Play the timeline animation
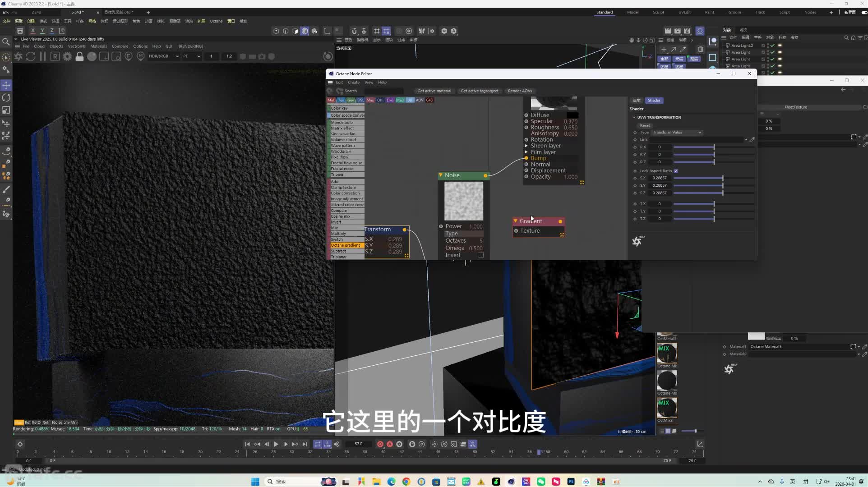 tap(276, 444)
